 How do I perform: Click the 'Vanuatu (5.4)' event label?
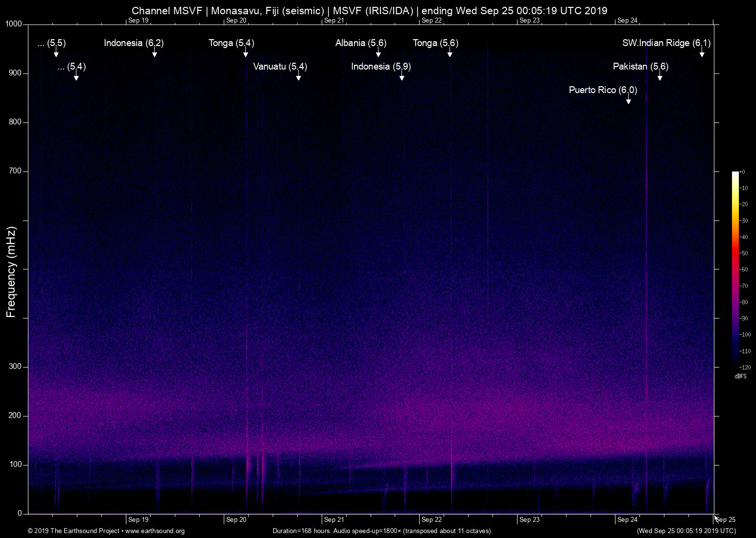[280, 67]
